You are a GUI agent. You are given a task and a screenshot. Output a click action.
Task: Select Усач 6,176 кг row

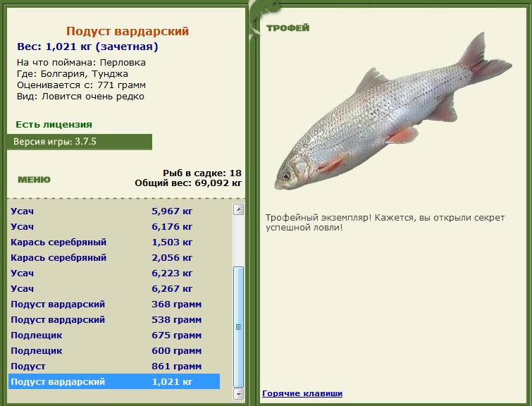coord(114,226)
